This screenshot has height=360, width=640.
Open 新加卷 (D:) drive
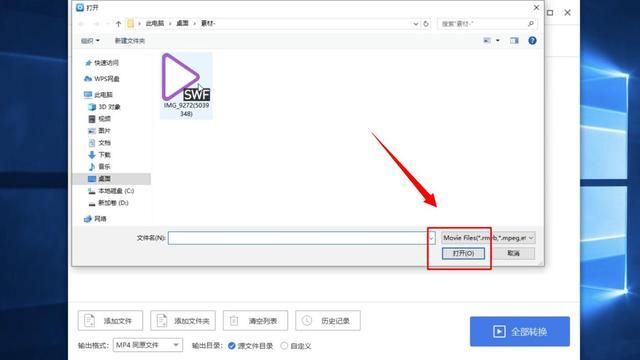point(108,203)
